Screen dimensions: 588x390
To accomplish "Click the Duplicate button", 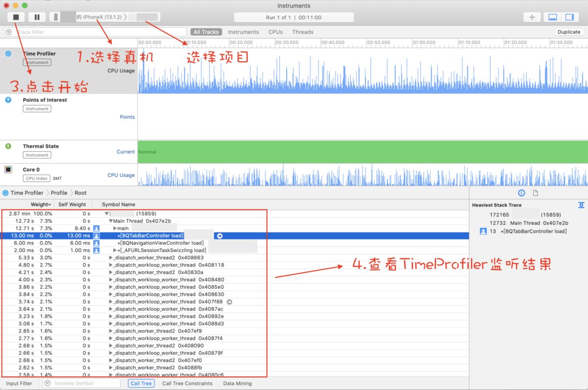I will pyautogui.click(x=568, y=31).
